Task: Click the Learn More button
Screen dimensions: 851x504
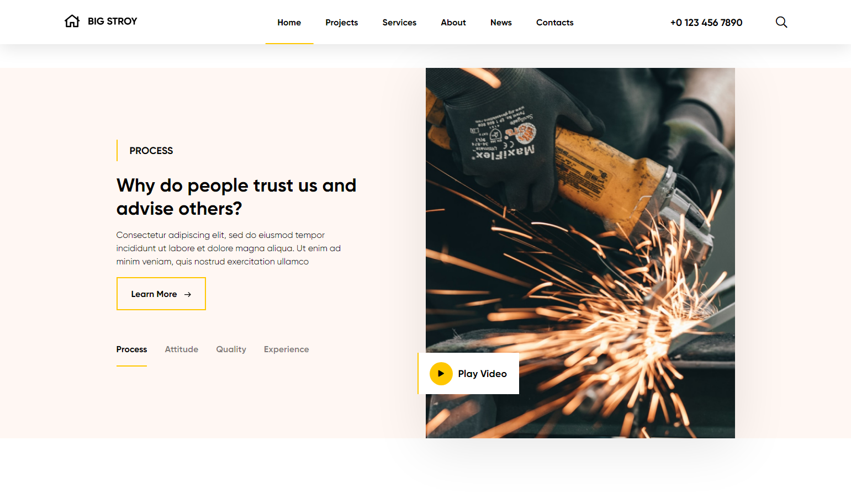Action: 161,294
